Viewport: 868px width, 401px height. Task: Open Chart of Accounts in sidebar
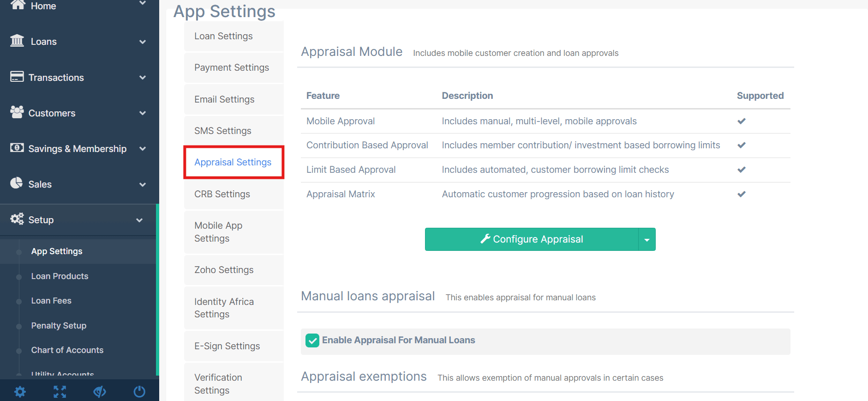(x=67, y=350)
